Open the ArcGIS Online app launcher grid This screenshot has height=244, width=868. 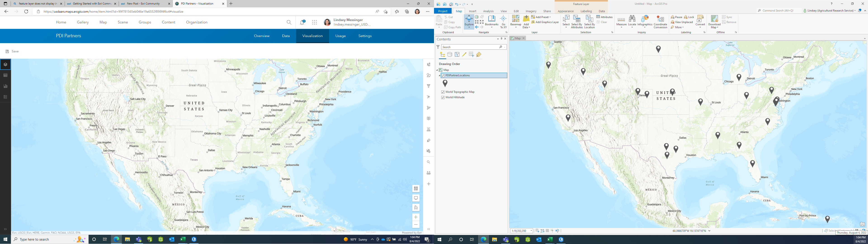point(314,22)
